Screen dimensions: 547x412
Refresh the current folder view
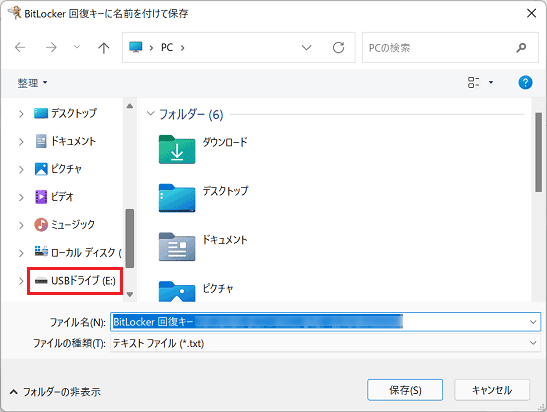(338, 47)
